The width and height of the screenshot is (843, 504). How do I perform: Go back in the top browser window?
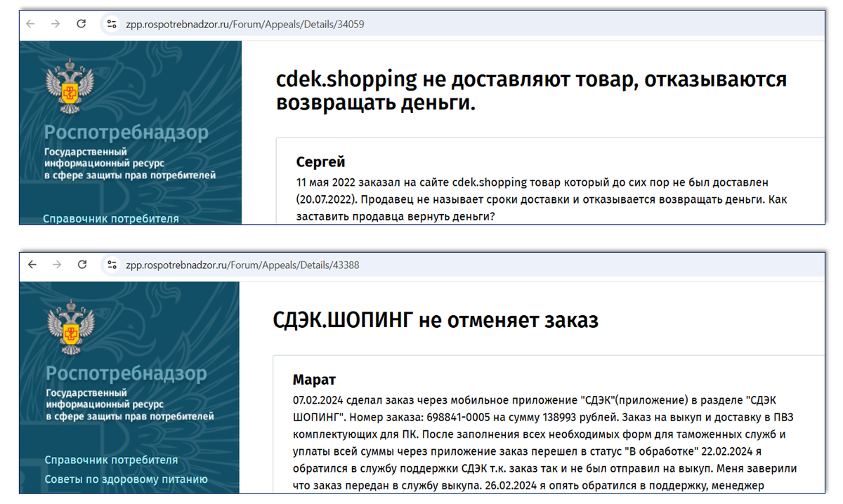pyautogui.click(x=30, y=24)
